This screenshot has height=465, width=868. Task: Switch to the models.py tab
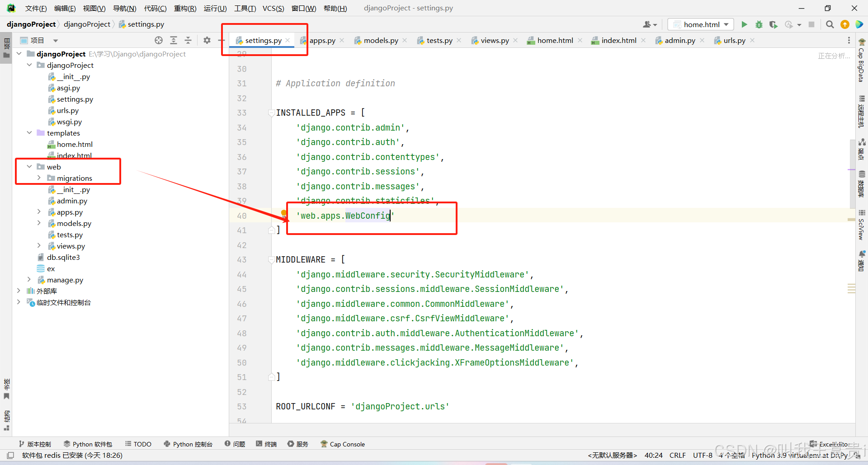(x=381, y=40)
